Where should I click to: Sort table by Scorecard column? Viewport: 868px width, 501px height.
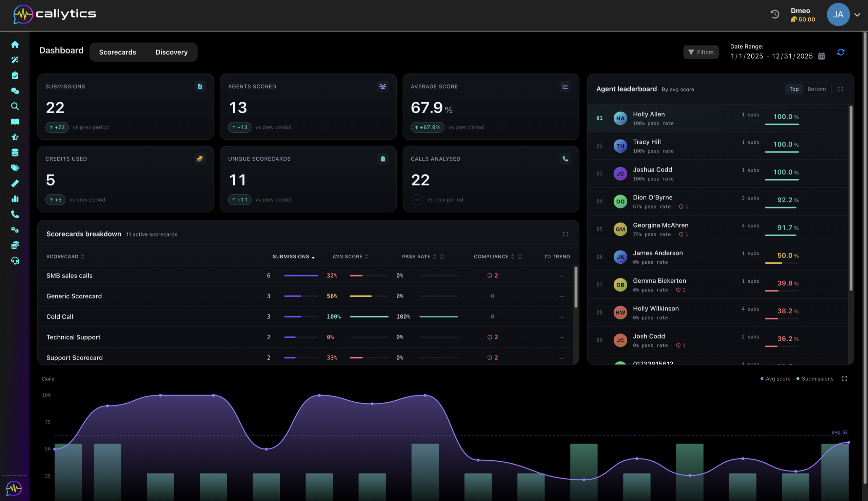(65, 257)
